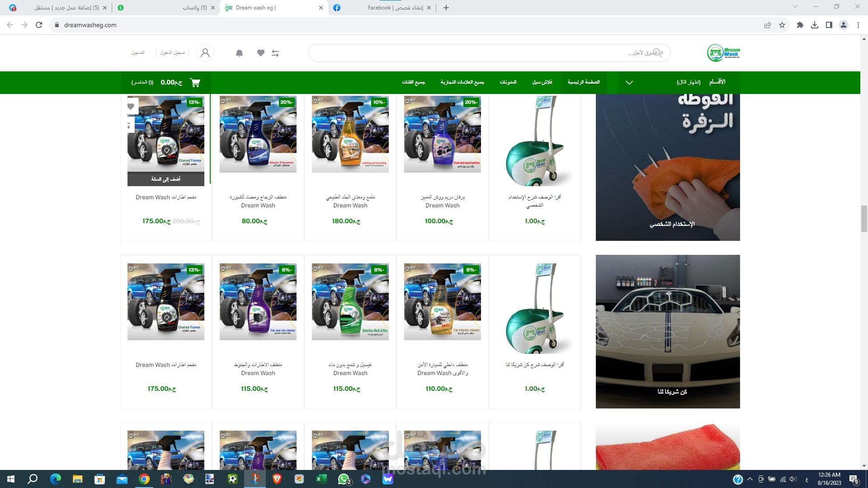Open the green Waterless Wash & Wax image

pos(350,302)
